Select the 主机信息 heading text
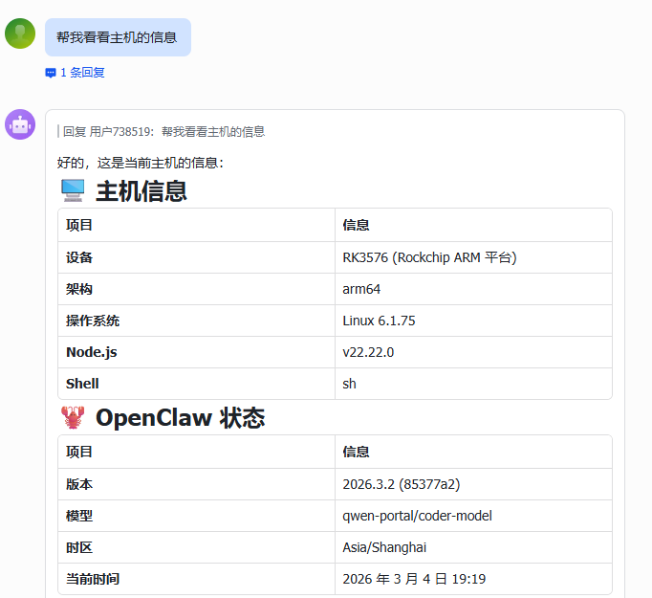This screenshot has height=598, width=652. [141, 191]
